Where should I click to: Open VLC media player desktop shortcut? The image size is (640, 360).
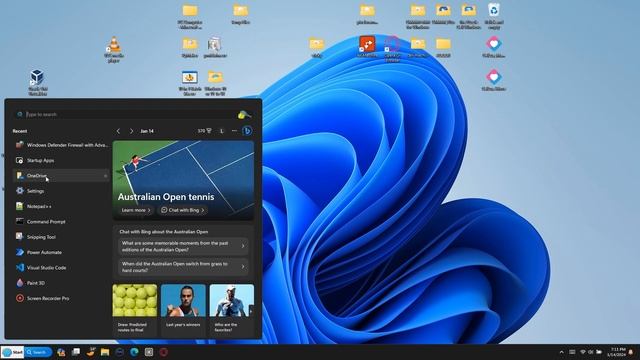(x=114, y=49)
